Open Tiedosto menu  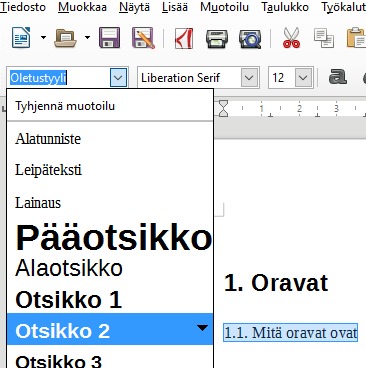23,7
